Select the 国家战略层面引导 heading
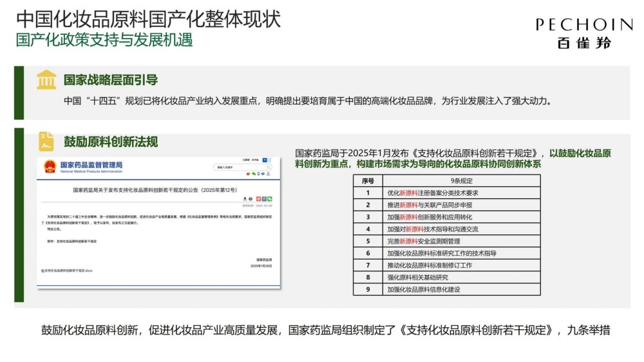The width and height of the screenshot is (644, 362). coord(110,81)
